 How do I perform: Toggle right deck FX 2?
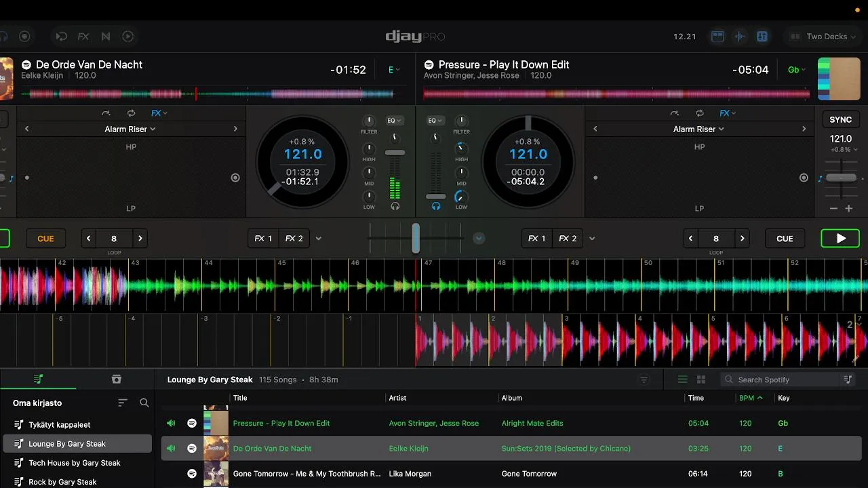(568, 239)
